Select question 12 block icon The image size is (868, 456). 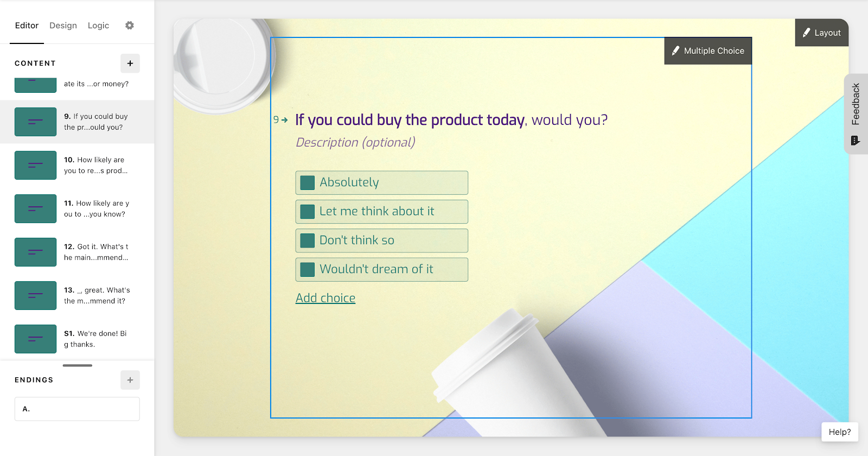click(x=35, y=252)
